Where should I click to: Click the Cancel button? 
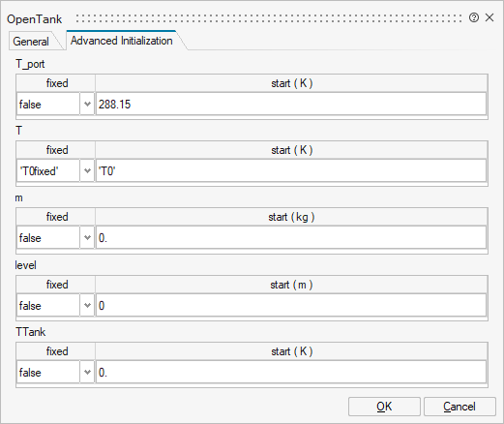[460, 407]
